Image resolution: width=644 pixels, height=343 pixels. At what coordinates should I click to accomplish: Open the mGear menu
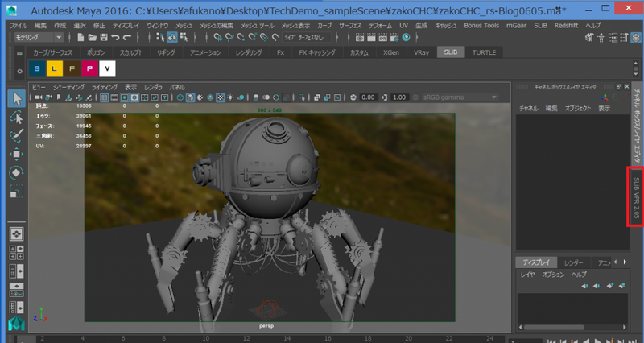click(516, 26)
